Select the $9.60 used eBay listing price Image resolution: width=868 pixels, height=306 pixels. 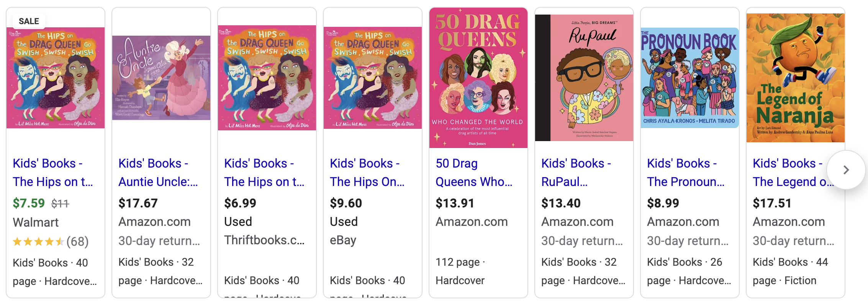[x=346, y=203]
